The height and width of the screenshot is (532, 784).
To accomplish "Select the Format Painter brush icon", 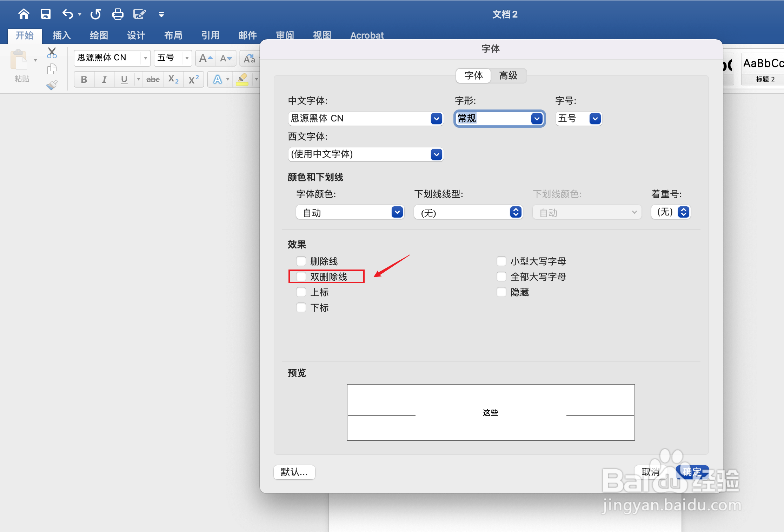I will pos(52,85).
